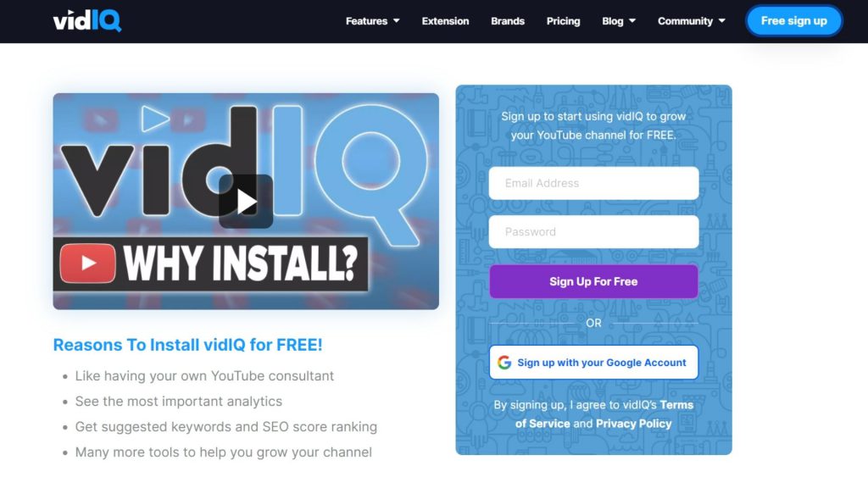Open the Brands page
Viewport: 868px width, 488px height.
point(508,21)
